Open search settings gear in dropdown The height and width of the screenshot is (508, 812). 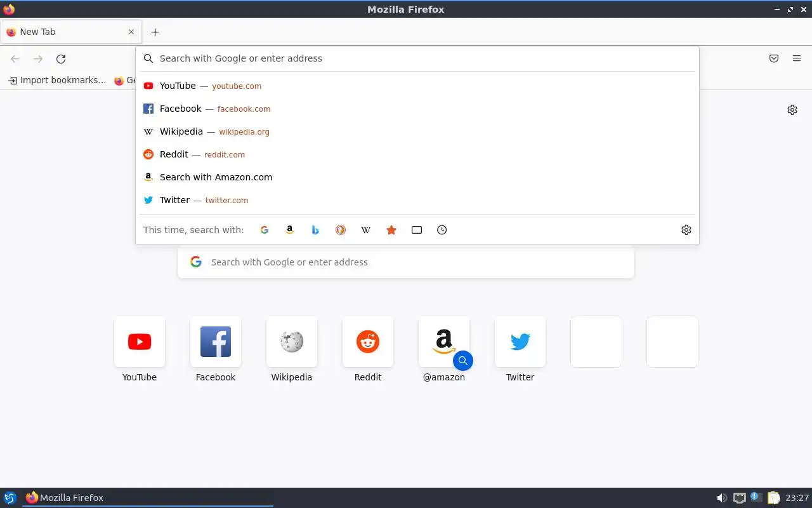point(686,230)
